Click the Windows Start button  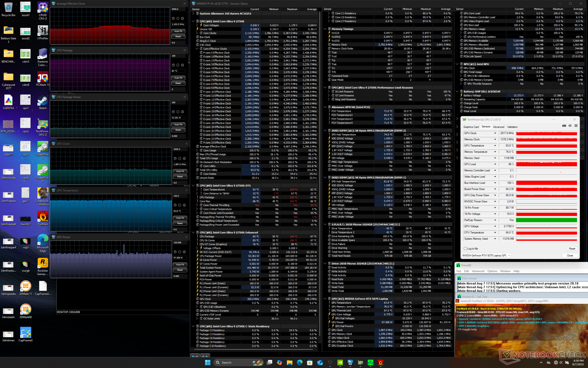pyautogui.click(x=208, y=362)
